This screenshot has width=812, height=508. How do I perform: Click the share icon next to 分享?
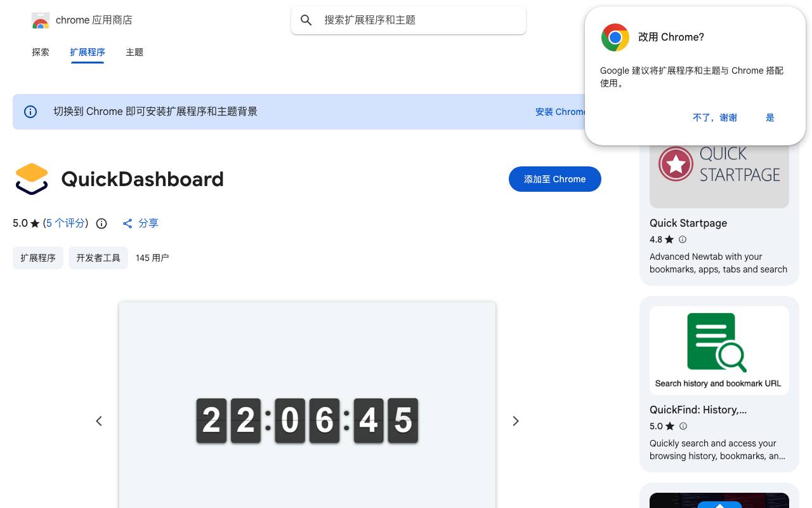(128, 224)
